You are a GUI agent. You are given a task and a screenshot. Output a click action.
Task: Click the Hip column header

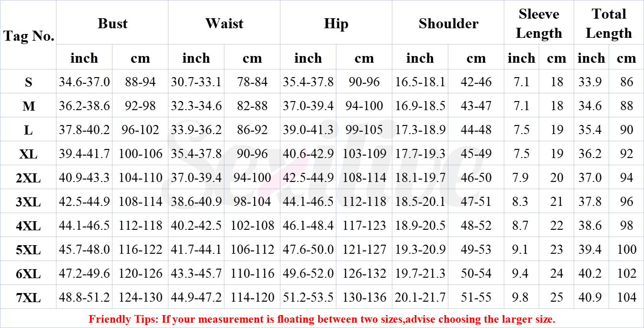(336, 23)
